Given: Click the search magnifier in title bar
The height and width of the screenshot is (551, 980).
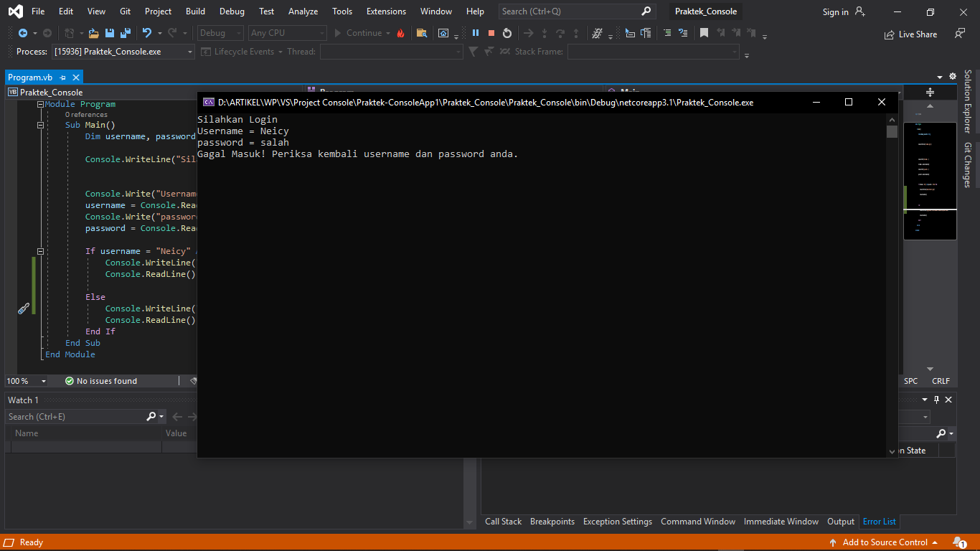Looking at the screenshot, I should [x=646, y=11].
